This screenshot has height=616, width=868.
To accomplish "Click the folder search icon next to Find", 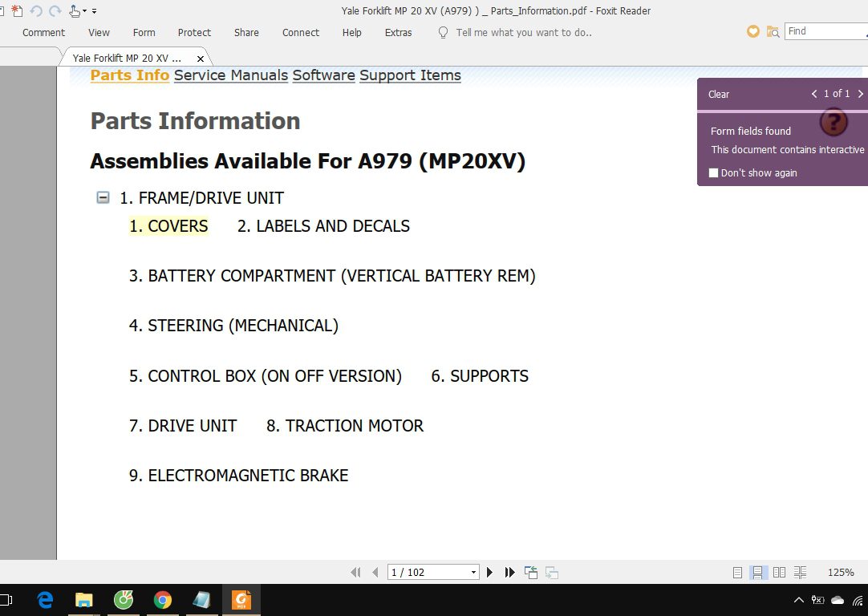I will 773,31.
